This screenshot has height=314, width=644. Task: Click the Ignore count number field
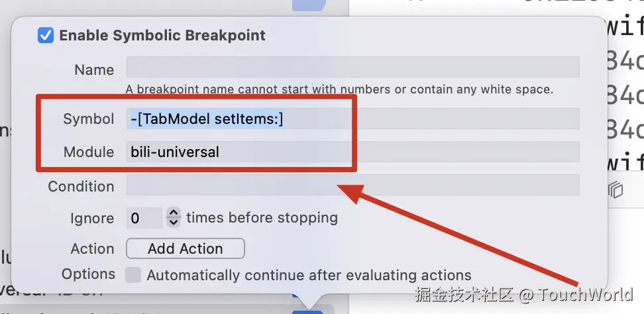point(144,218)
